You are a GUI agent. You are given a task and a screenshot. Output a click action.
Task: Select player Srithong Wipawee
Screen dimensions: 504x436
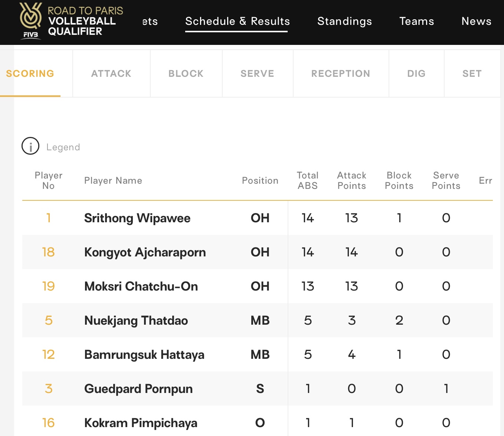137,218
